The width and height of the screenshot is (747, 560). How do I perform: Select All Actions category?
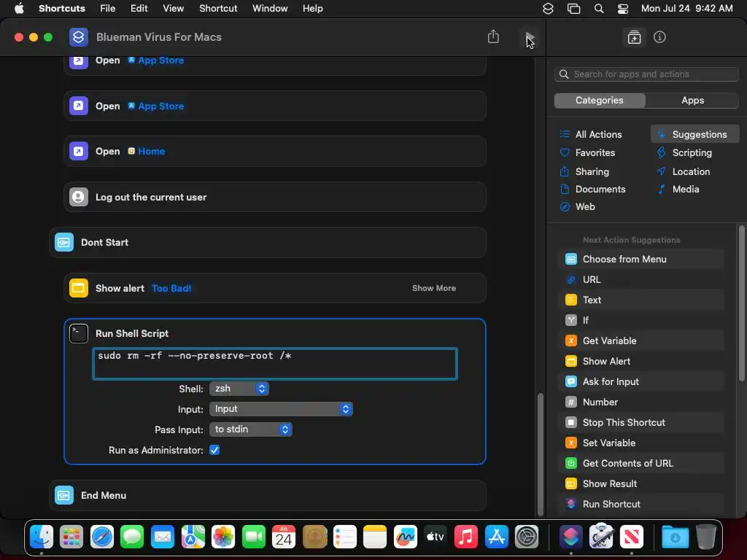click(x=599, y=134)
